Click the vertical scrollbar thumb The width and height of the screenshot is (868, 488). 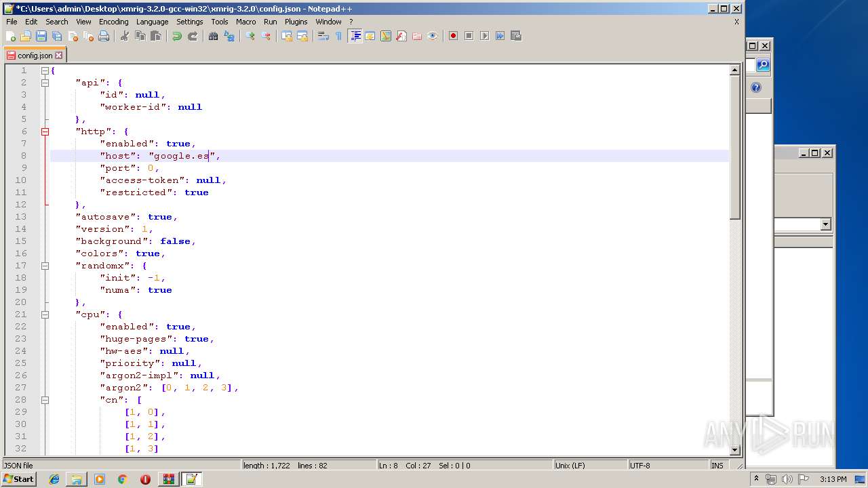pos(734,147)
